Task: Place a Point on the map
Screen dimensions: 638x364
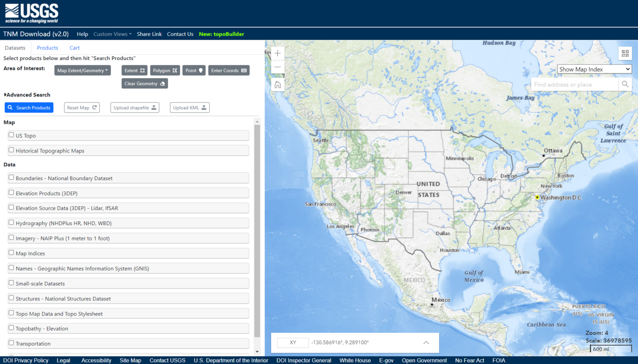Action: point(194,71)
